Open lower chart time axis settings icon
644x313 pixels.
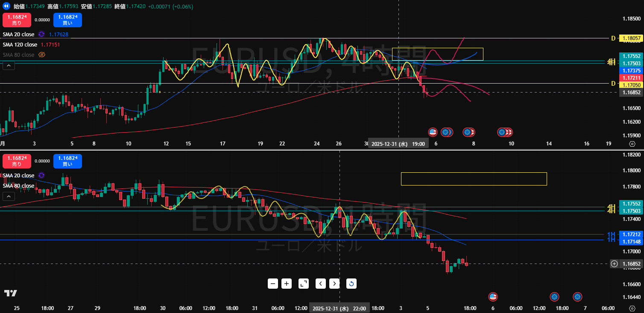tap(632, 308)
